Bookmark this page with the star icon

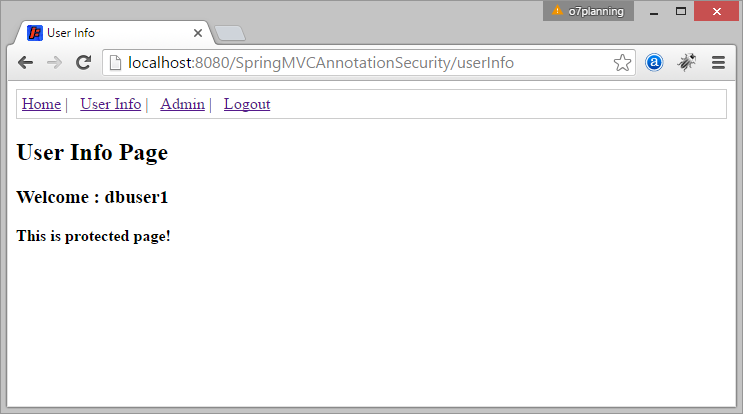(x=622, y=63)
